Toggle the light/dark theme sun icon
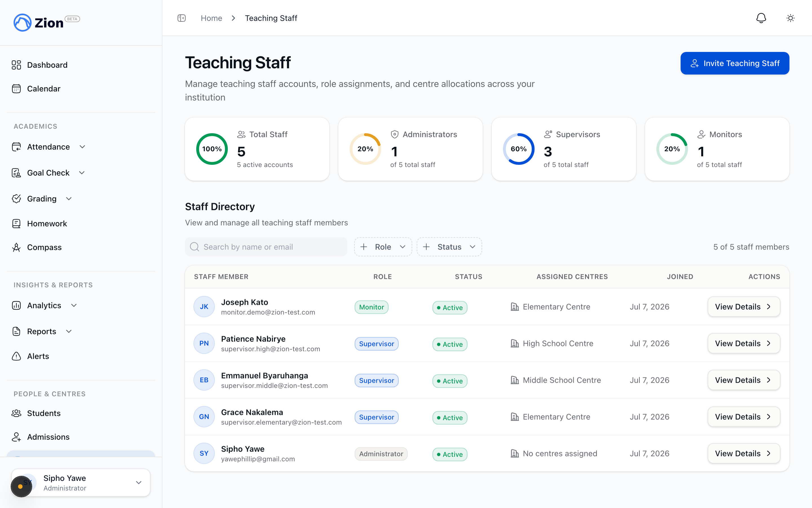 pos(791,18)
